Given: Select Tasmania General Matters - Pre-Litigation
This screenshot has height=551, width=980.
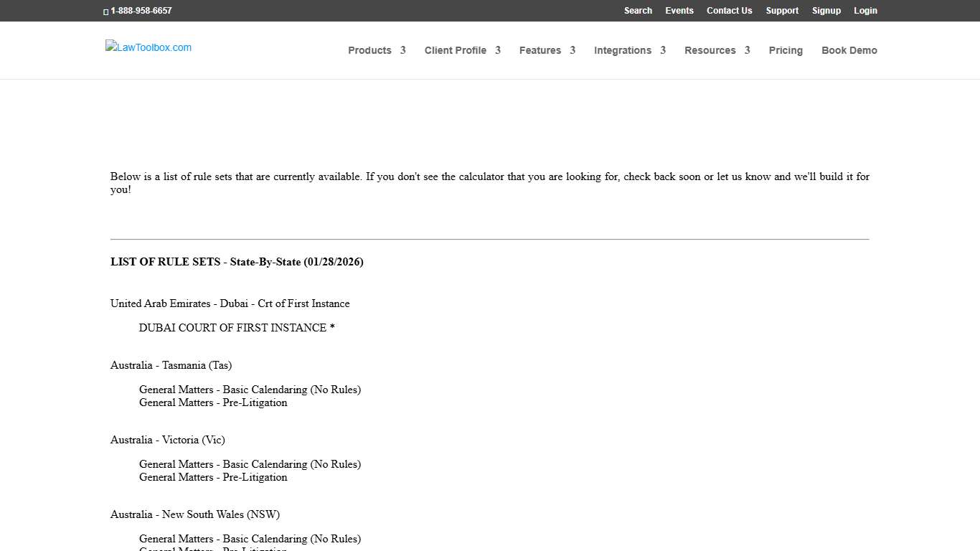Looking at the screenshot, I should point(213,402).
